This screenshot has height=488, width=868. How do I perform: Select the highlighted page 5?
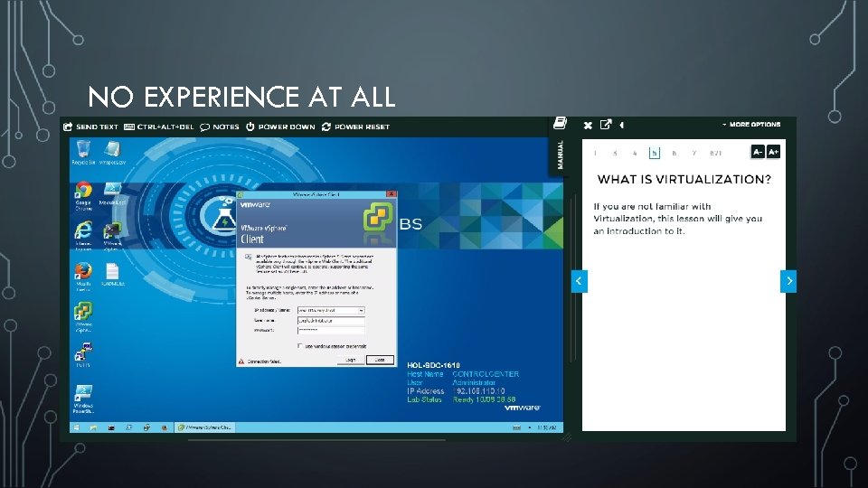[655, 154]
